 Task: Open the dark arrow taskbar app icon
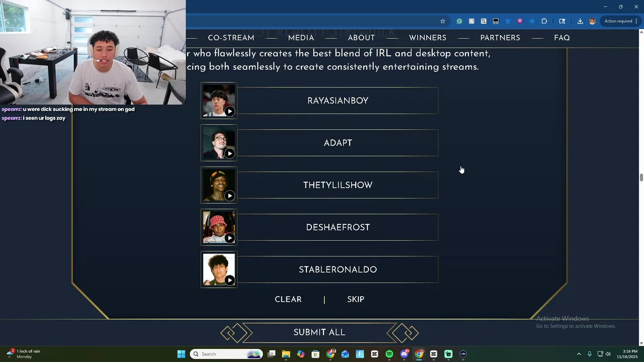pos(463,354)
